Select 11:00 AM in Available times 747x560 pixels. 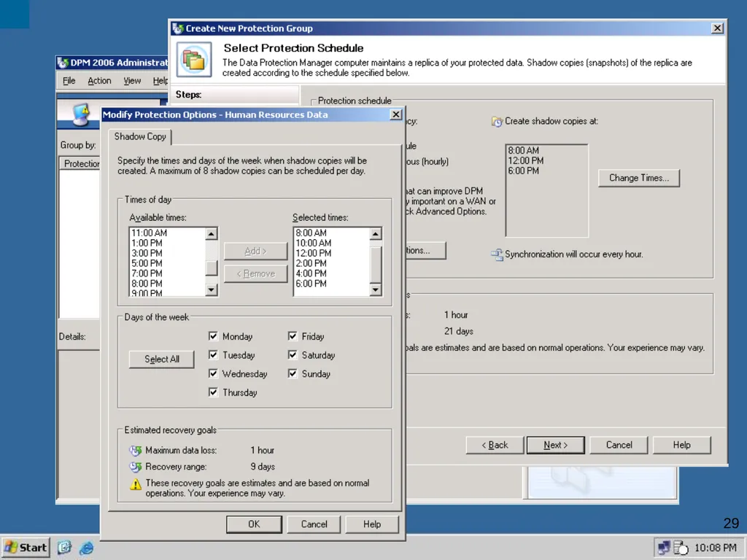coord(149,233)
